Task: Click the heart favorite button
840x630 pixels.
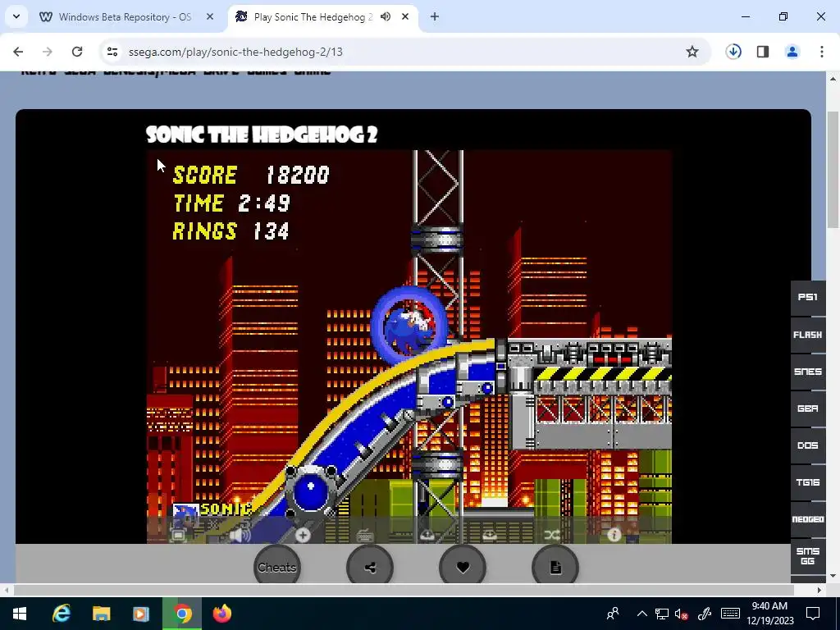Action: pyautogui.click(x=463, y=568)
